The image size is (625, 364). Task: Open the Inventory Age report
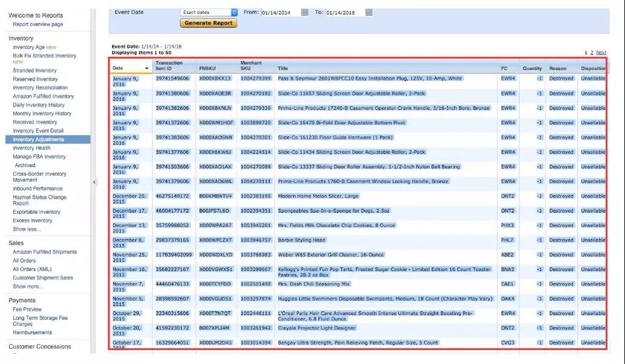(x=28, y=47)
